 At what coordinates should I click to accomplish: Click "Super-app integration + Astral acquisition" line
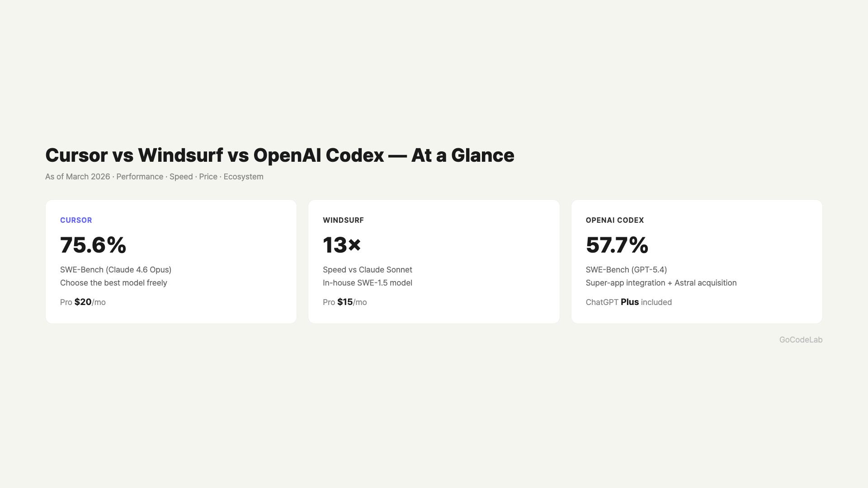tap(661, 283)
